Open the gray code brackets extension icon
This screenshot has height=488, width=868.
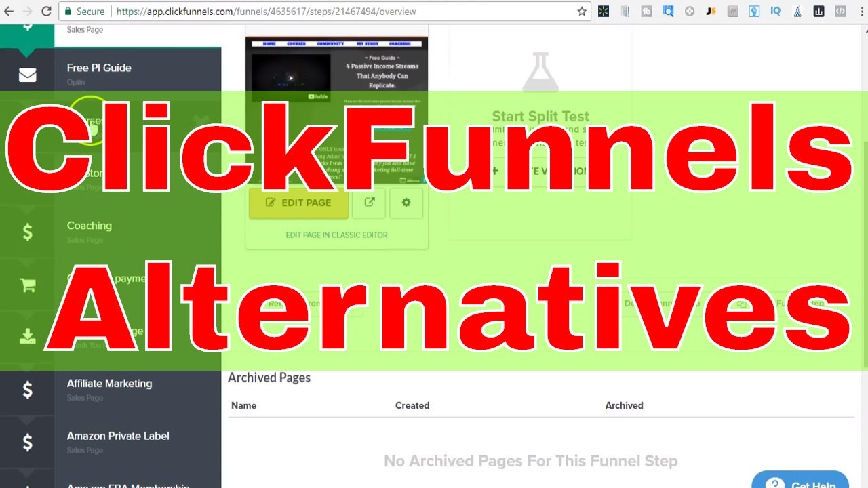point(840,12)
